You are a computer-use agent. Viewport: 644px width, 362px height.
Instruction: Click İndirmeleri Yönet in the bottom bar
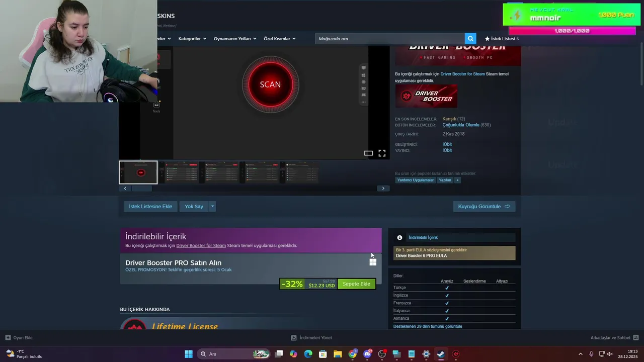pos(316,338)
